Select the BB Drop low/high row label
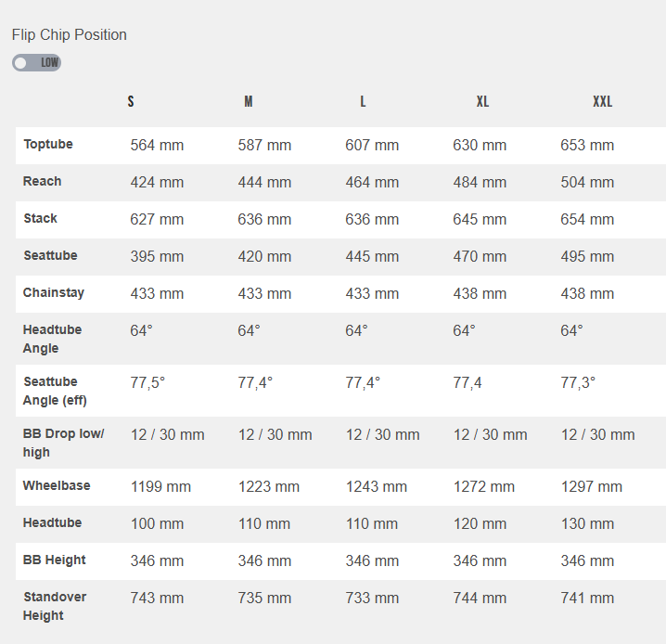The height and width of the screenshot is (644, 666). [63, 443]
